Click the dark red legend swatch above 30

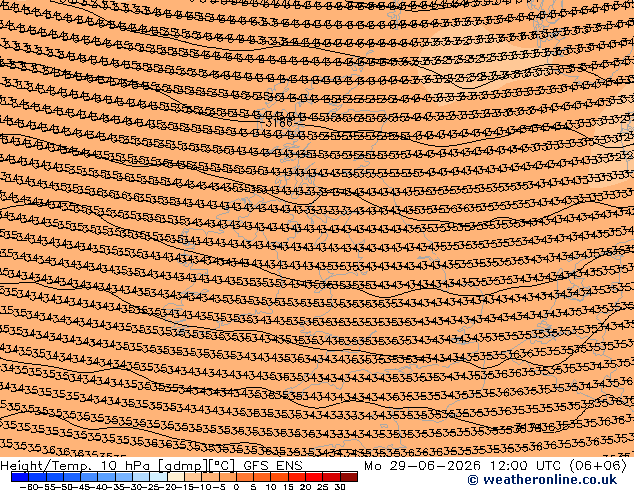click(349, 477)
